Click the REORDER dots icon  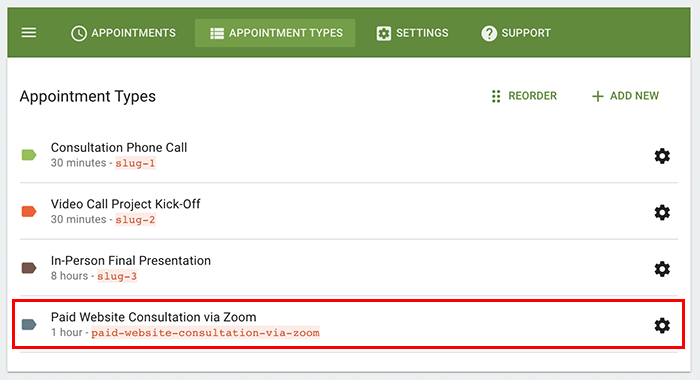point(496,96)
